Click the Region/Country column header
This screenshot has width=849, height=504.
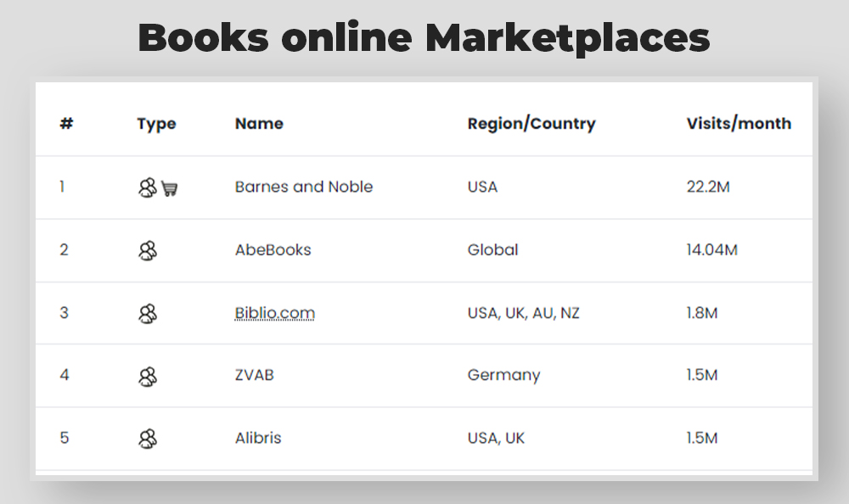pyautogui.click(x=531, y=123)
